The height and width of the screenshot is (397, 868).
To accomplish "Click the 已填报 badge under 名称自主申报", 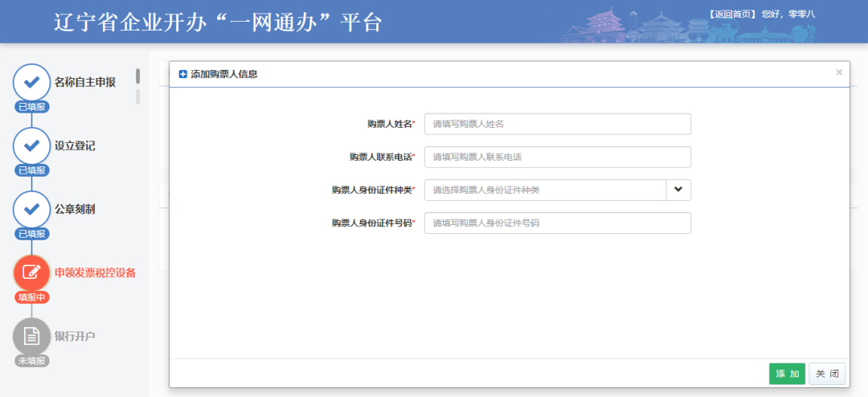I will point(31,107).
